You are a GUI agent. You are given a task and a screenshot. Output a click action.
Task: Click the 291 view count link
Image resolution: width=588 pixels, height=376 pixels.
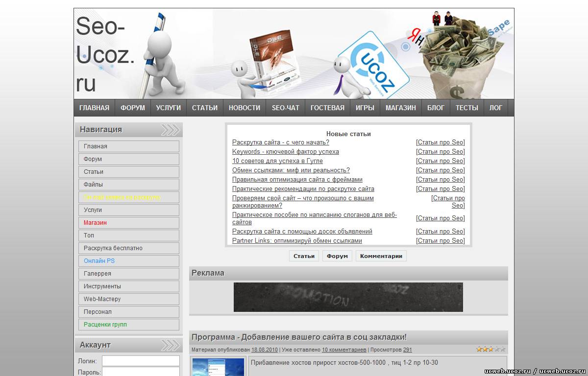click(x=408, y=350)
